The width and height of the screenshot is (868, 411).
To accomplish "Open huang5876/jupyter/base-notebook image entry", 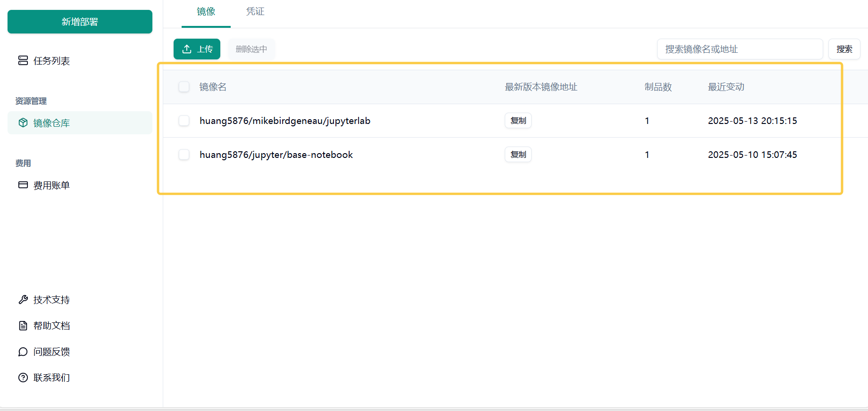I will (276, 155).
